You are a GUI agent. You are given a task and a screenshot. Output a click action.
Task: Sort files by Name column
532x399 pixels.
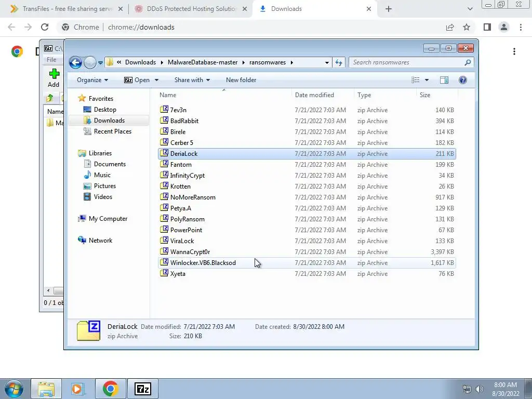224,95
